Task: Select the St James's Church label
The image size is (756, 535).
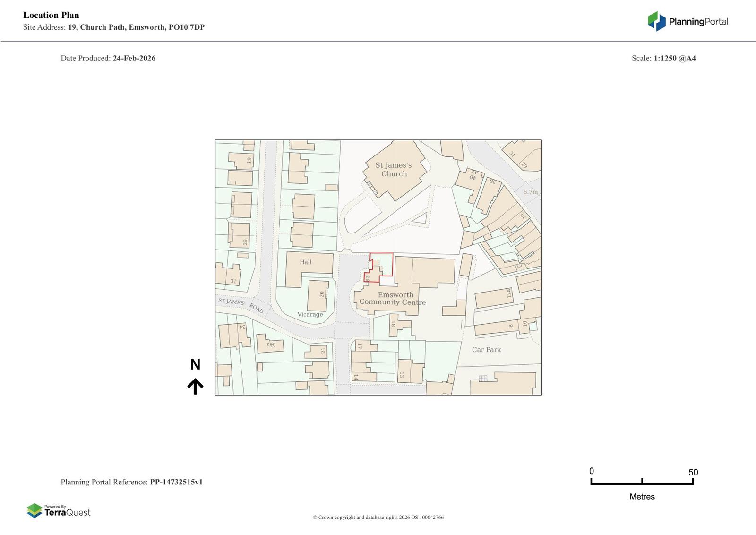Action: tap(394, 169)
